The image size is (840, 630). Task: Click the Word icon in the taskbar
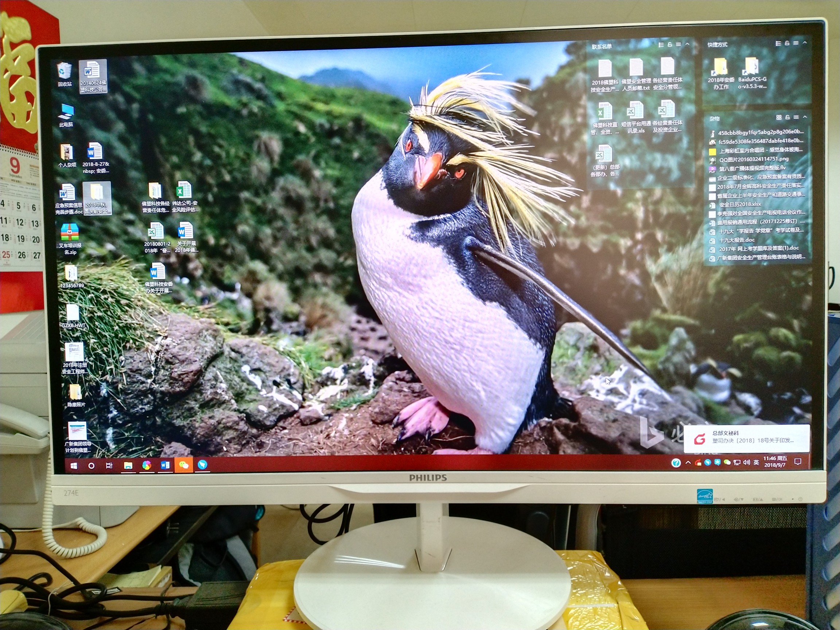pyautogui.click(x=165, y=465)
